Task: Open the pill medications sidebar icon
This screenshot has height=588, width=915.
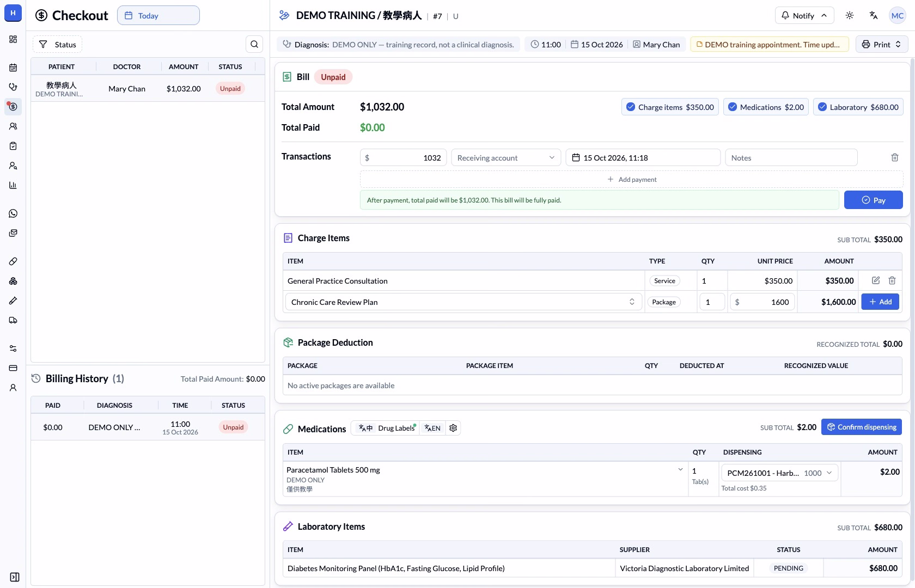Action: 13,261
